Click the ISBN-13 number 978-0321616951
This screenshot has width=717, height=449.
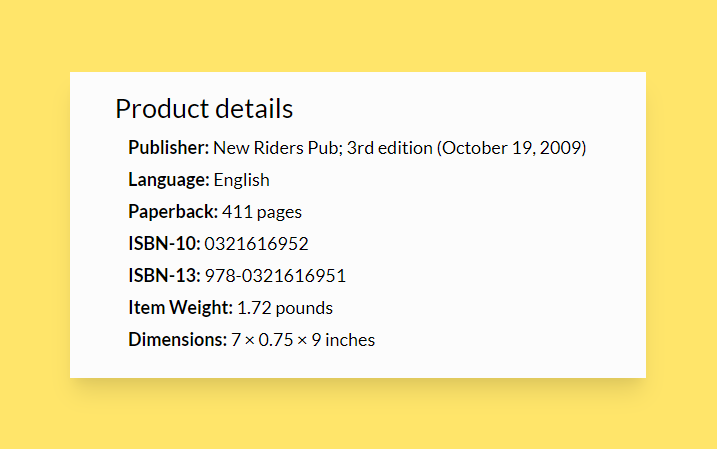pos(275,276)
